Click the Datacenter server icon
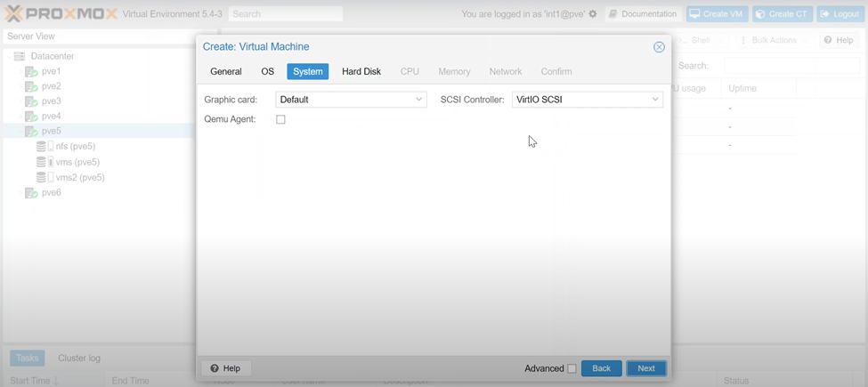This screenshot has height=387, width=868. click(20, 56)
